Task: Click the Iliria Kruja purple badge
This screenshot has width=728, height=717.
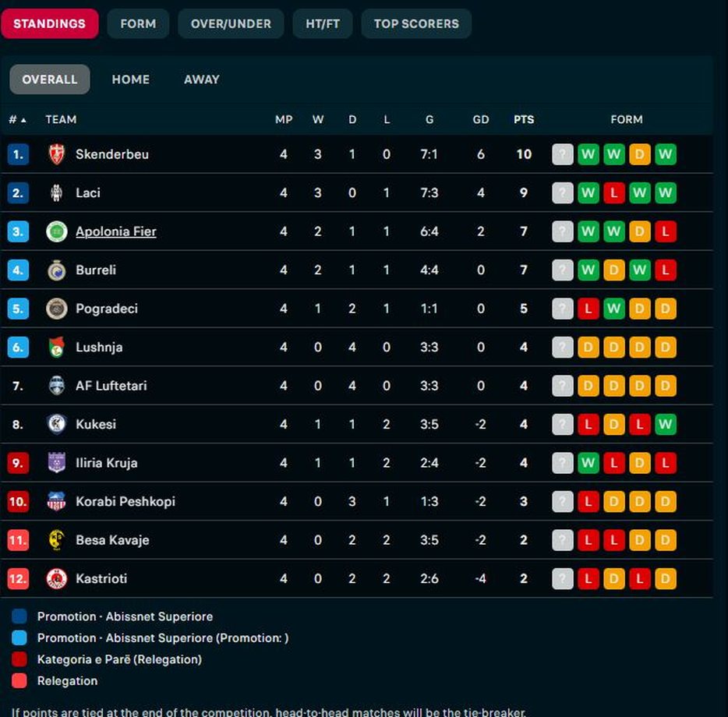Action: (x=57, y=462)
